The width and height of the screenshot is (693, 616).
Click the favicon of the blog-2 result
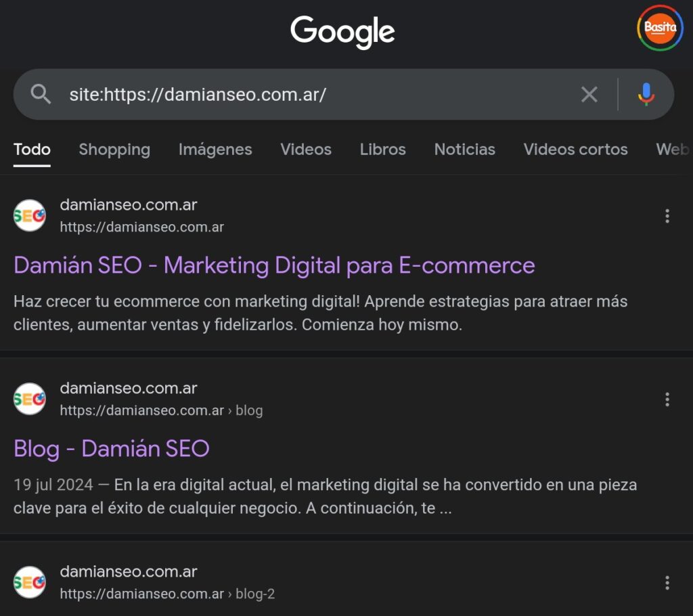click(30, 581)
